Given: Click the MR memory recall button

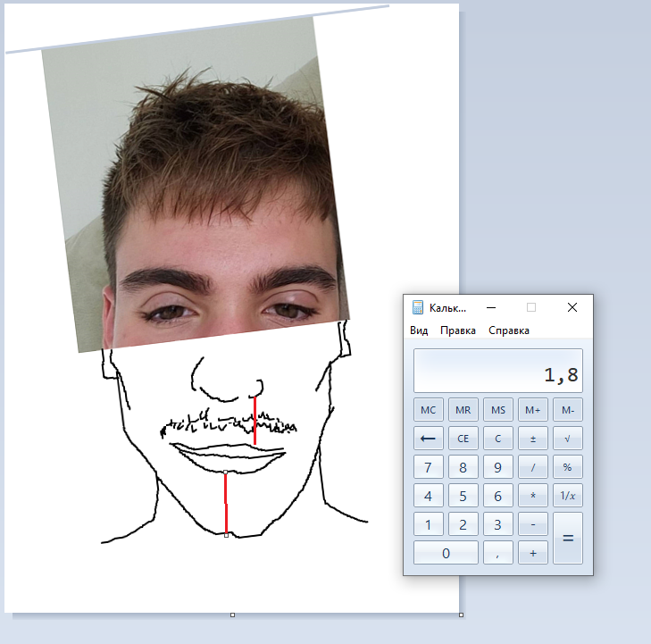Looking at the screenshot, I should pos(463,410).
